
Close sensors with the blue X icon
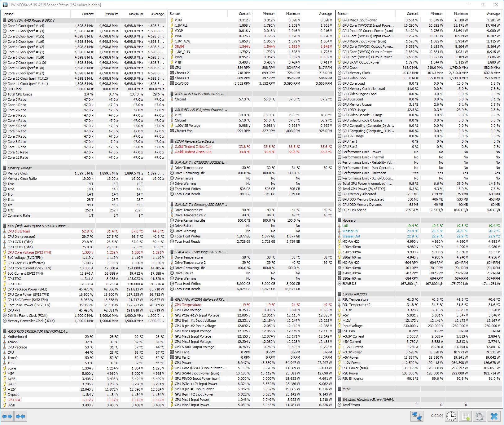[x=494, y=416]
